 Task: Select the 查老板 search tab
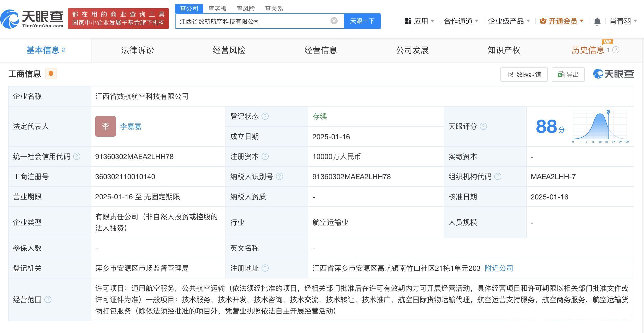[x=217, y=9]
